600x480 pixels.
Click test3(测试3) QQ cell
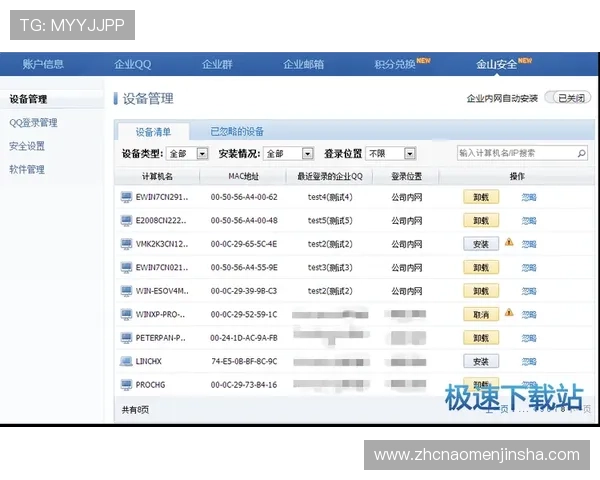[x=330, y=267]
